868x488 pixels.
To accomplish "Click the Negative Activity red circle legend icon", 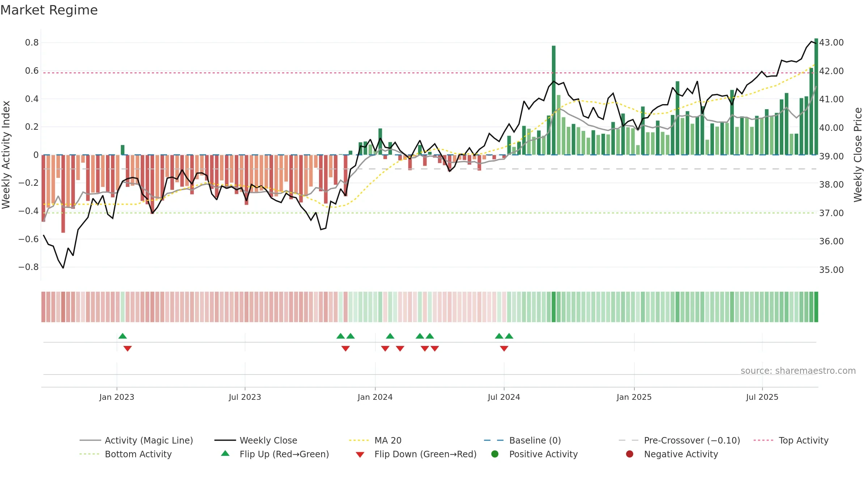I will coord(630,454).
